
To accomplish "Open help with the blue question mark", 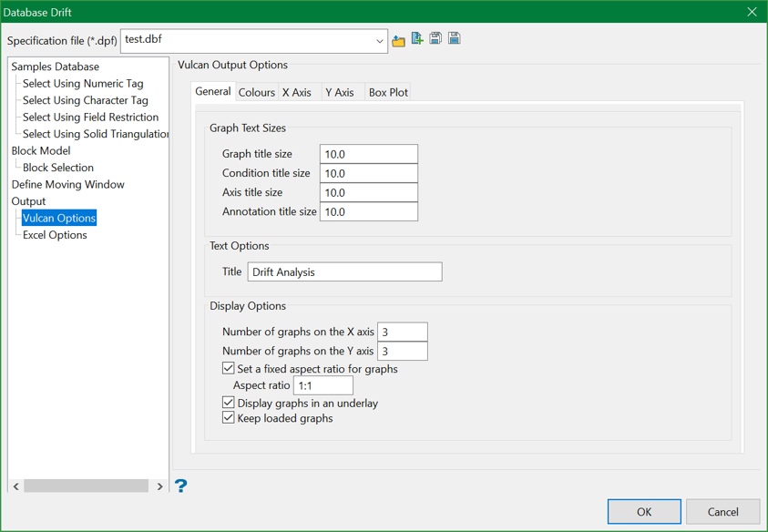I will click(180, 486).
